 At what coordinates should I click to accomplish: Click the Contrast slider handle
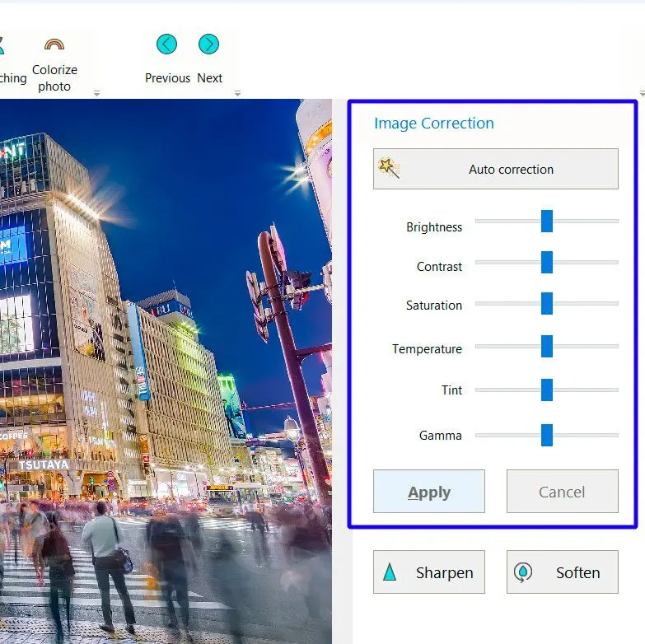(x=546, y=262)
